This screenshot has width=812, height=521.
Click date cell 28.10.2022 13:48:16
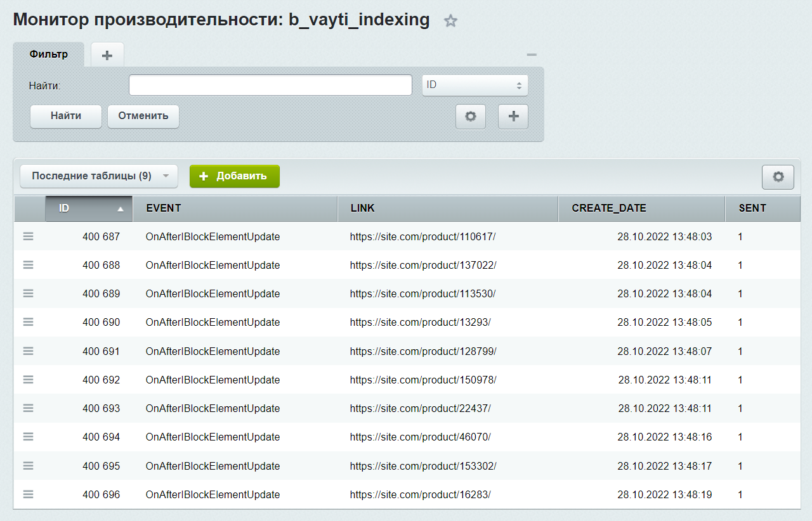pos(665,437)
